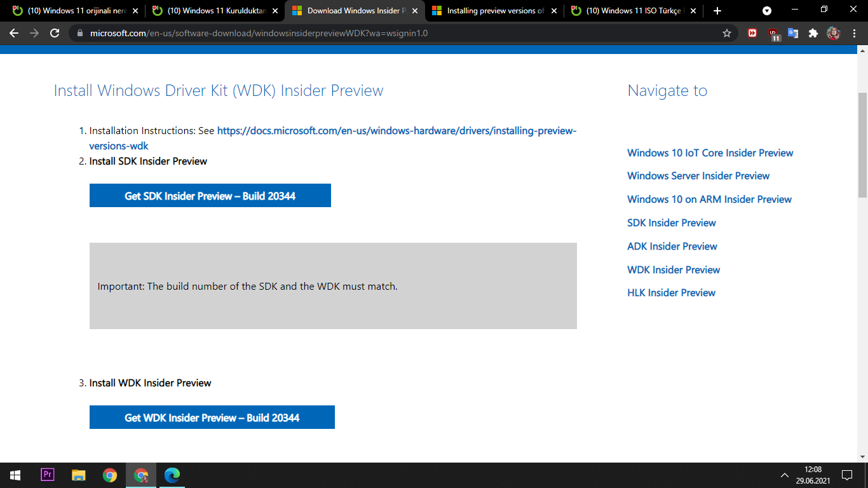Open the Chrome taskbar icon without profile badge
868x488 pixels.
[x=110, y=475]
